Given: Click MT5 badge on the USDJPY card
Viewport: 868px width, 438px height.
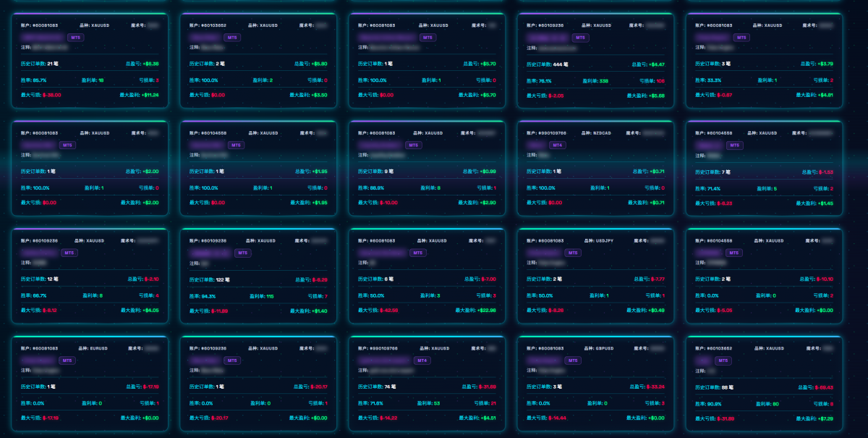Looking at the screenshot, I should pyautogui.click(x=572, y=253).
